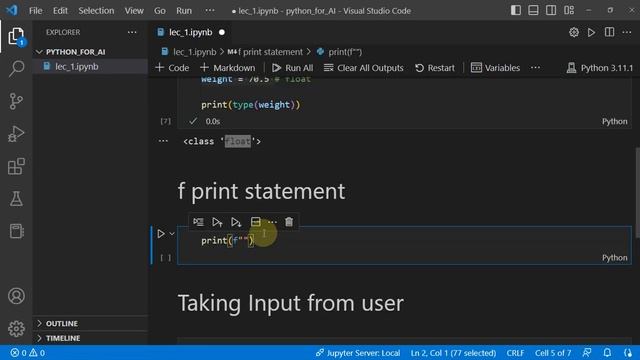
Task: Click Clear All Outputs
Action: [364, 68]
